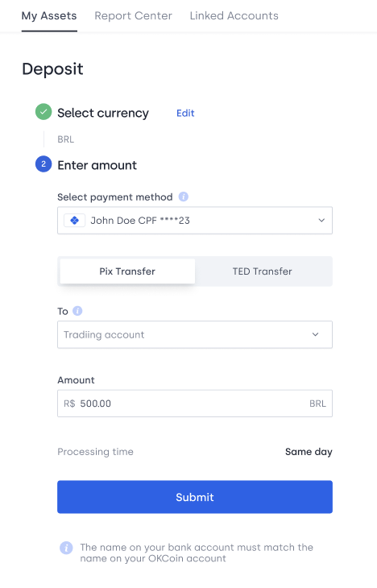
Task: Open the Trading account dropdown chevron
Action: click(316, 334)
